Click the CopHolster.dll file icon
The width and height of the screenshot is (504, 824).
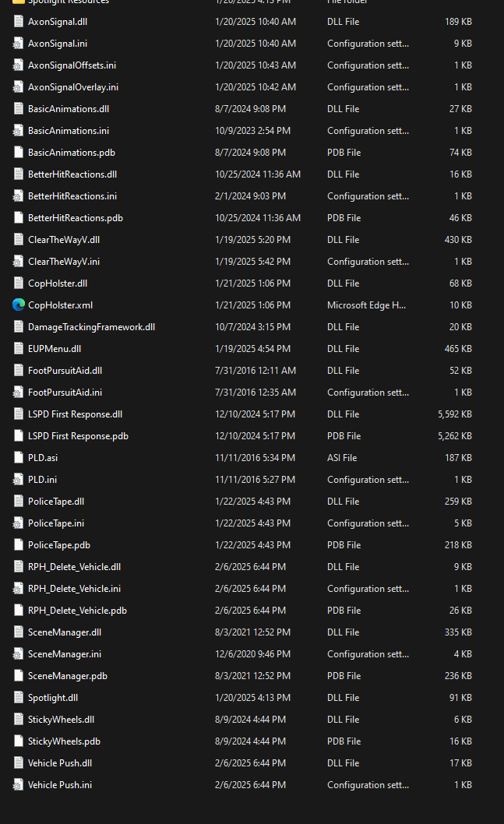coord(19,283)
